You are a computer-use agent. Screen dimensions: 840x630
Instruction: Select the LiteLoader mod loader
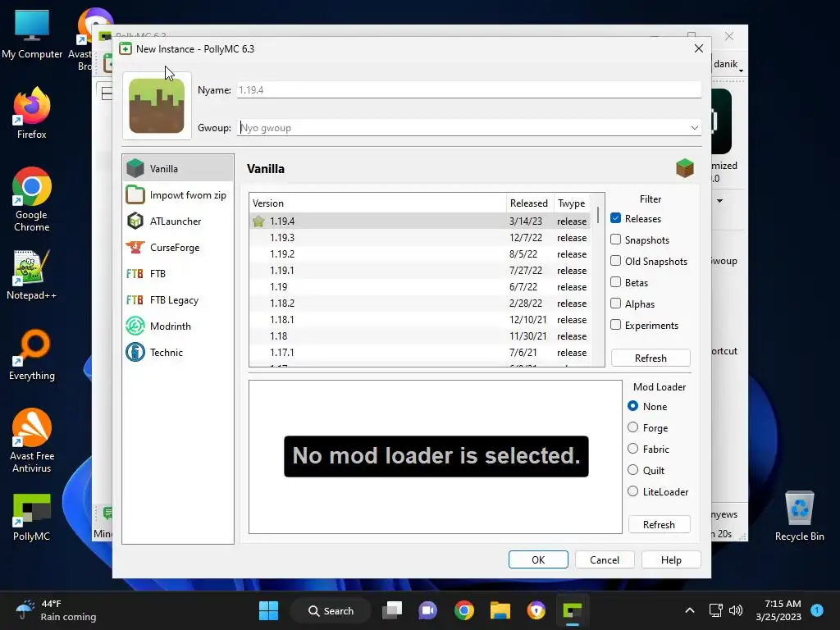coord(632,491)
